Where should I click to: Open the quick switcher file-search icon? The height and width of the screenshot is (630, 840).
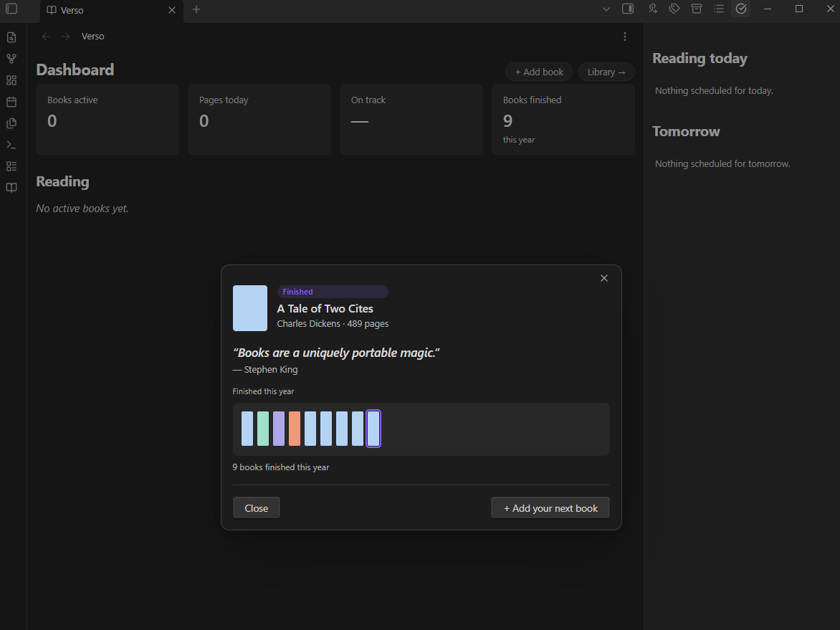11,37
